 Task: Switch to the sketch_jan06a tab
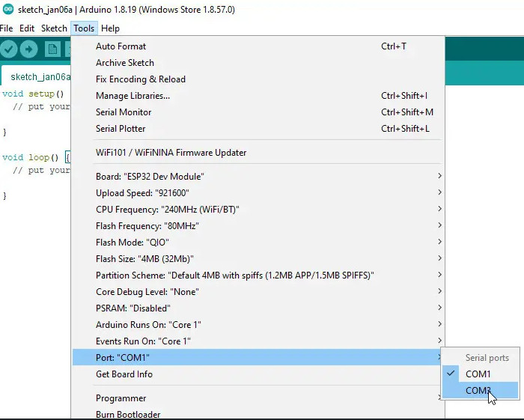[x=39, y=76]
